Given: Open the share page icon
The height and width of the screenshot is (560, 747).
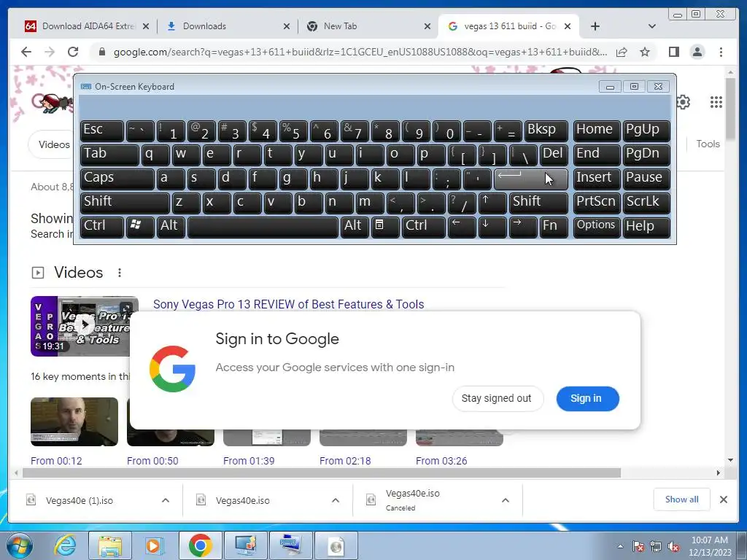Looking at the screenshot, I should pyautogui.click(x=622, y=52).
